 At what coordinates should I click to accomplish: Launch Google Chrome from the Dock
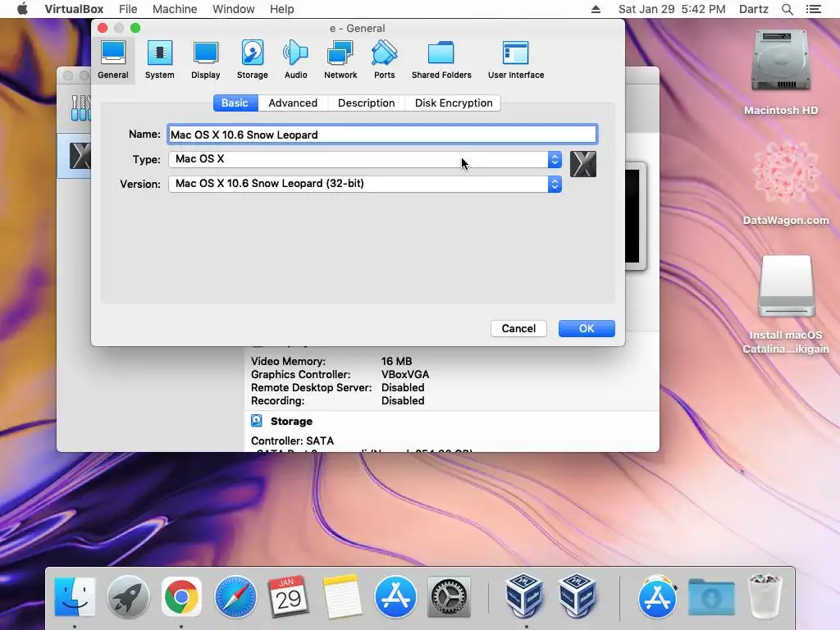click(181, 597)
